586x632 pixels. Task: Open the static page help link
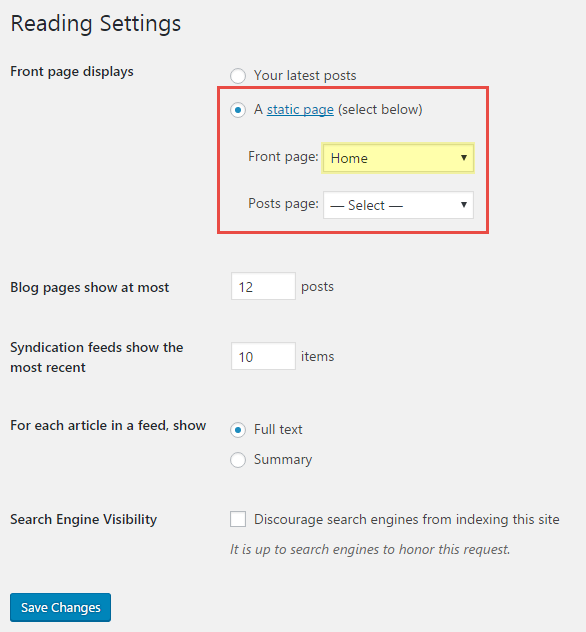pyautogui.click(x=300, y=110)
